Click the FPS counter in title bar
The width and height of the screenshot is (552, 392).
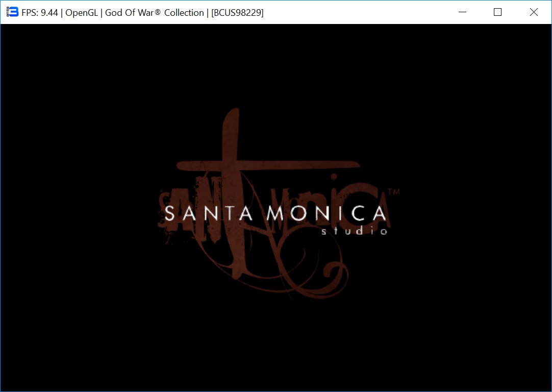tap(40, 13)
